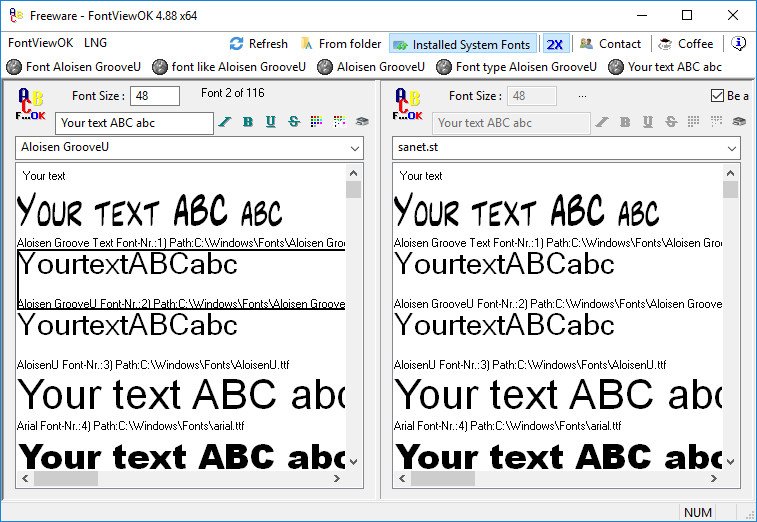Click right pane text color icon
Viewport: 757px width, 522px height.
[x=693, y=122]
